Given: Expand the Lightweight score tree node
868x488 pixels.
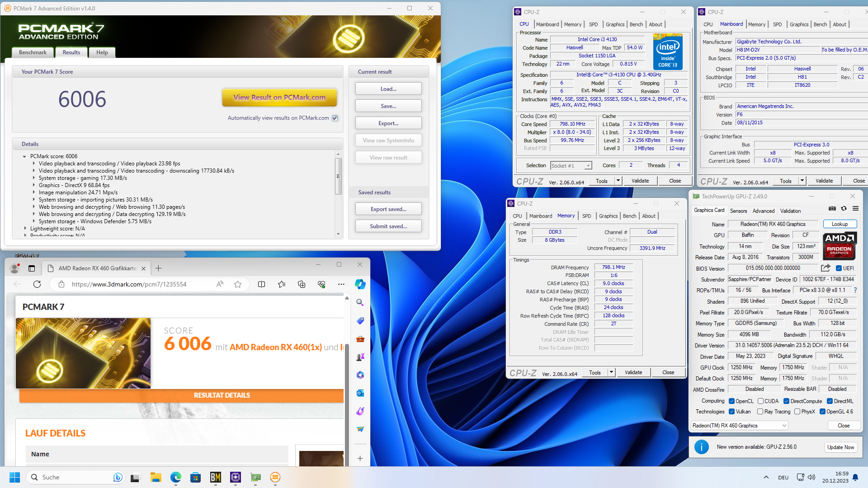Looking at the screenshot, I should 25,229.
